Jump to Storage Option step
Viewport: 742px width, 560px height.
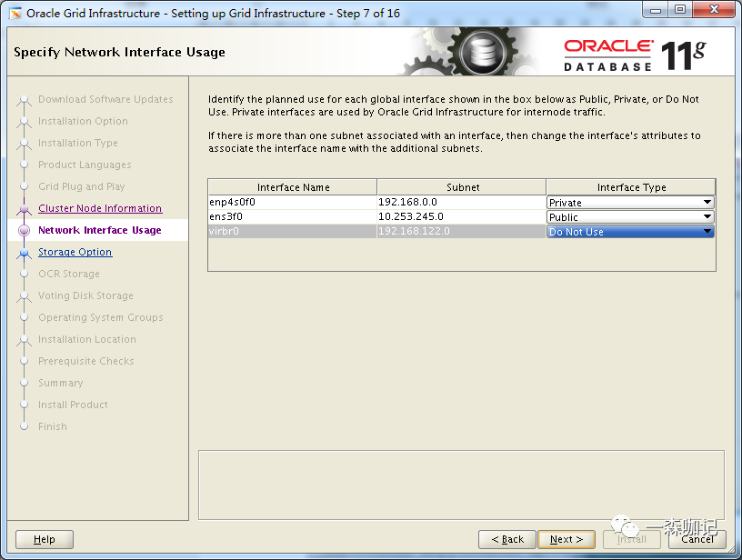75,252
